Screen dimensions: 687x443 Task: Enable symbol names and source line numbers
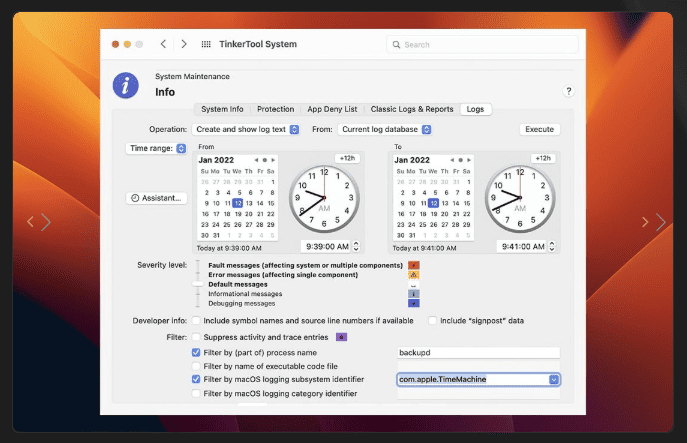pyautogui.click(x=196, y=321)
